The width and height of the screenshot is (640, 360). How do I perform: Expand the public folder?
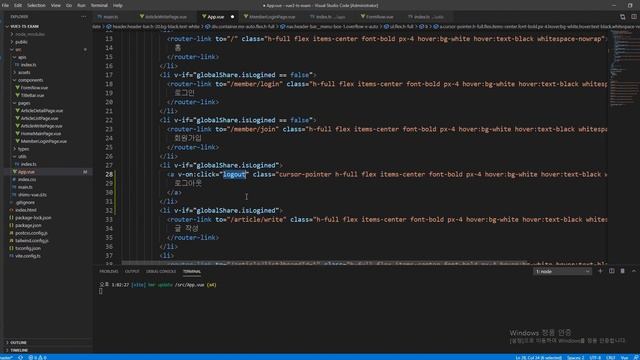coord(21,42)
